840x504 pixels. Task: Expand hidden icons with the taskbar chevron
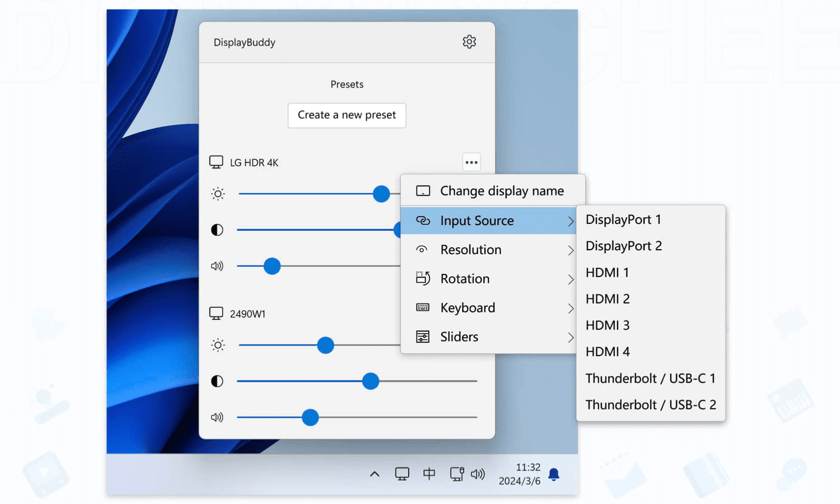point(374,474)
